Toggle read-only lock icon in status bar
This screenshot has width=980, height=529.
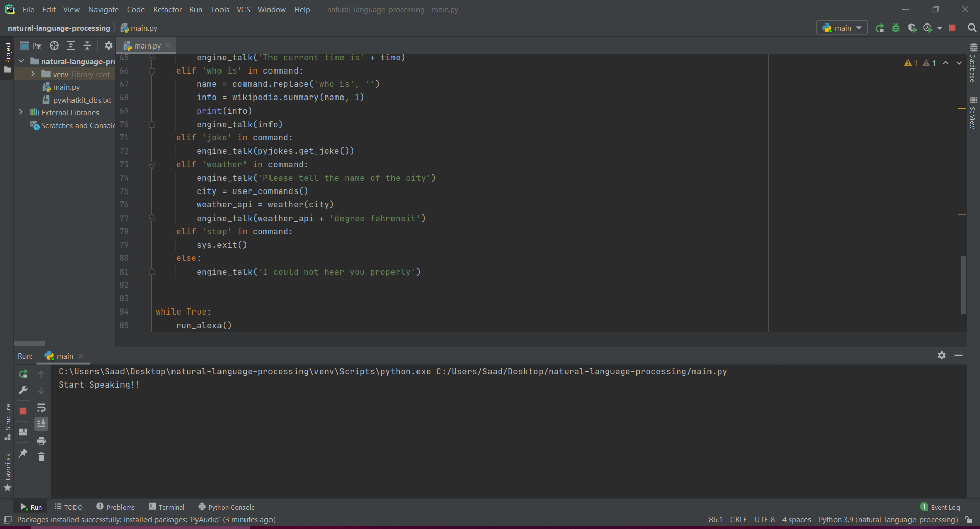coord(968,520)
